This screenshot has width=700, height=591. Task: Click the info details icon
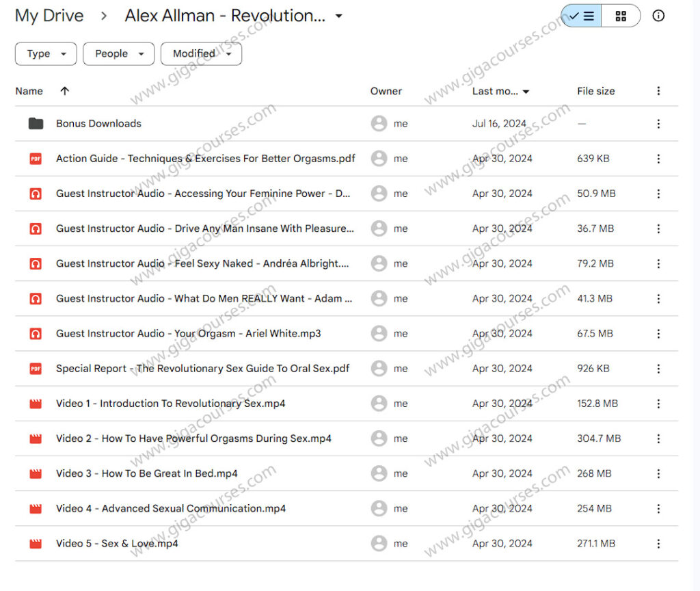[x=658, y=16]
